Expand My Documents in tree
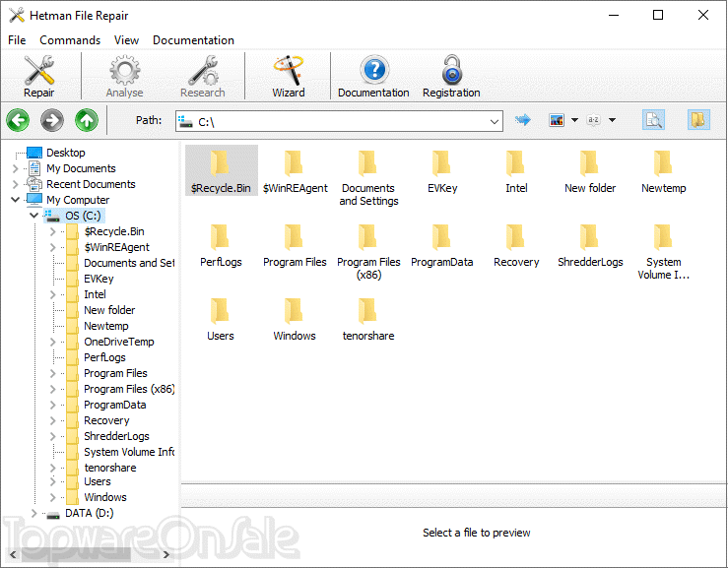This screenshot has height=568, width=728. click(x=15, y=168)
